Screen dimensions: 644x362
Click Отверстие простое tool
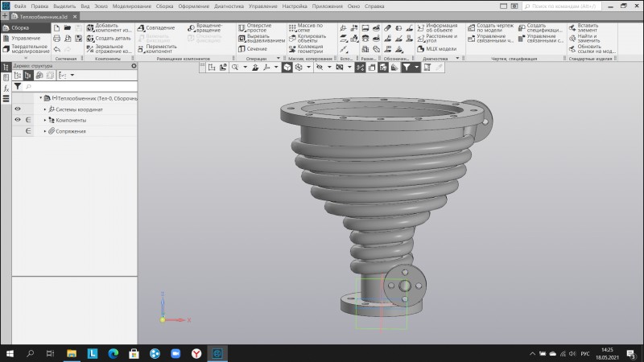[255, 28]
